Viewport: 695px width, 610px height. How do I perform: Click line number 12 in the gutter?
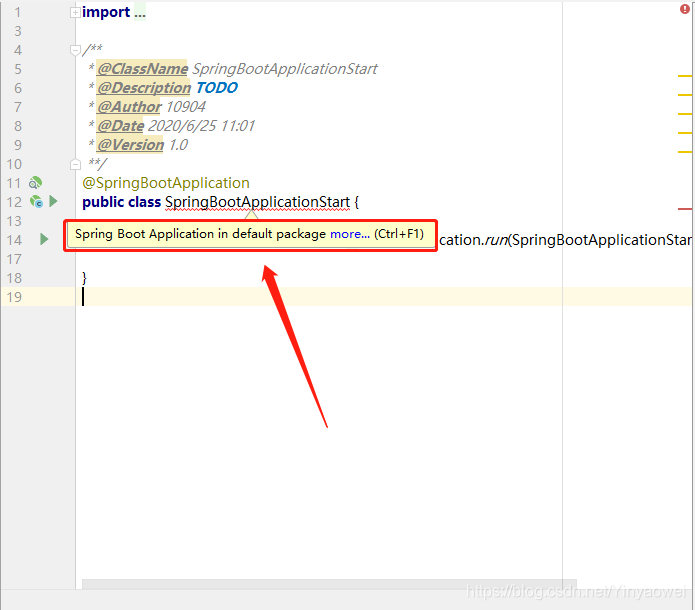(14, 202)
